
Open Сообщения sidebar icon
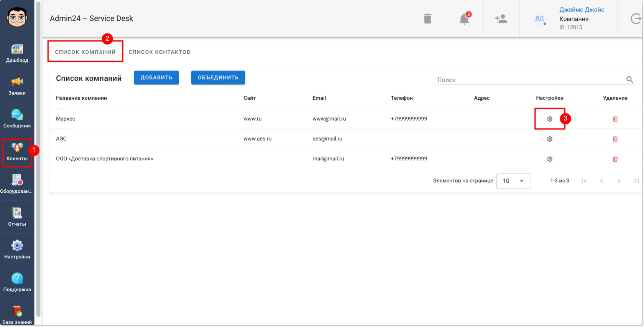[17, 119]
